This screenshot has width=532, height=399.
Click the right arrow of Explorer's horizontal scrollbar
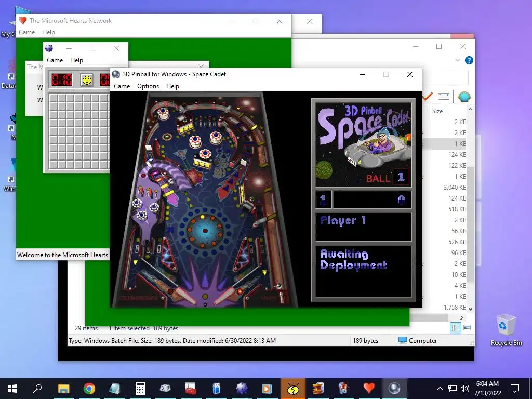461,317
